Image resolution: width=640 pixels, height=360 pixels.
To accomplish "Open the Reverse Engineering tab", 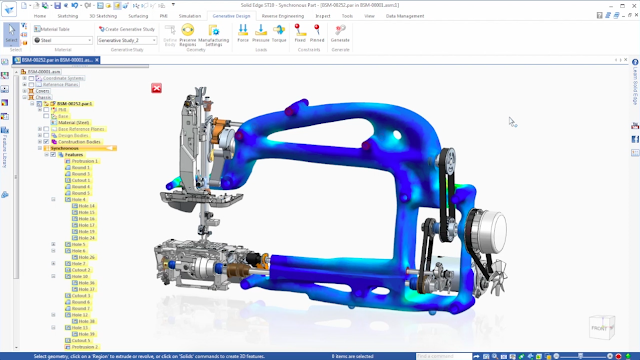I will pos(283,16).
